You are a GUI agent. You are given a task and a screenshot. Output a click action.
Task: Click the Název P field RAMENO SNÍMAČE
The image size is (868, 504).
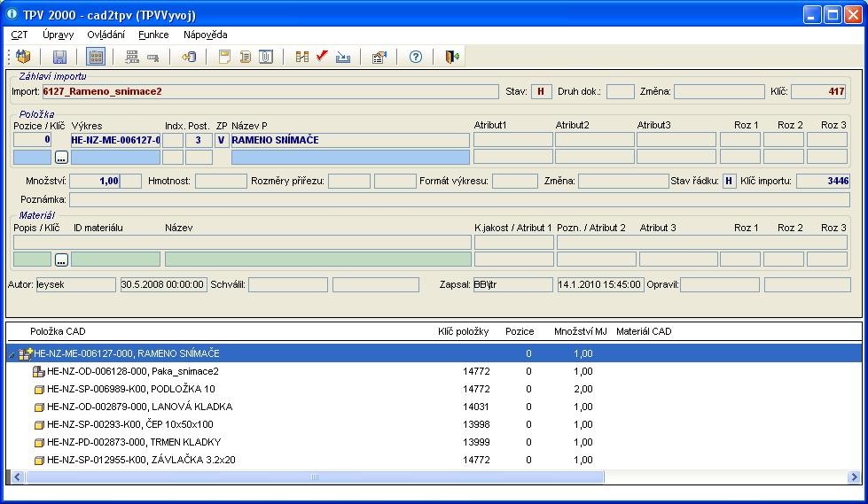(x=350, y=140)
